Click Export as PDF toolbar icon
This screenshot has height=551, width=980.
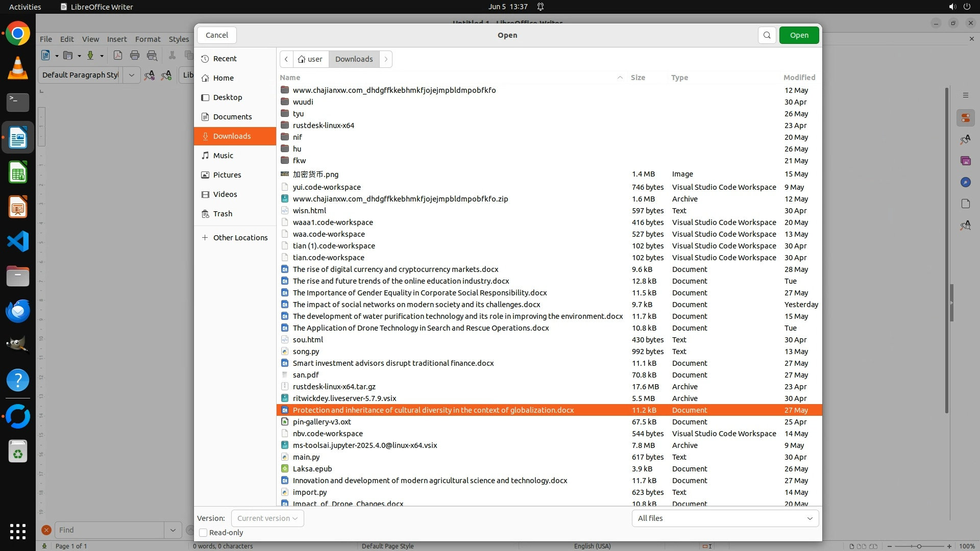[118, 56]
